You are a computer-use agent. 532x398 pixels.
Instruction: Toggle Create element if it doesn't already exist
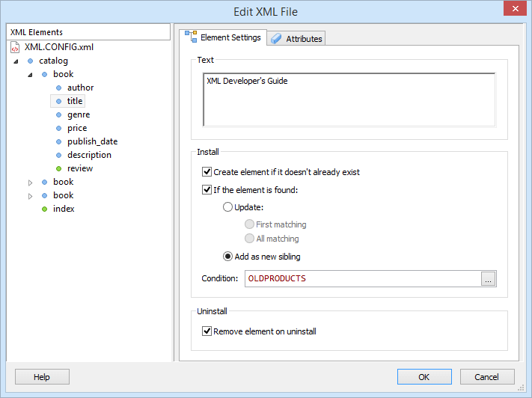point(207,171)
